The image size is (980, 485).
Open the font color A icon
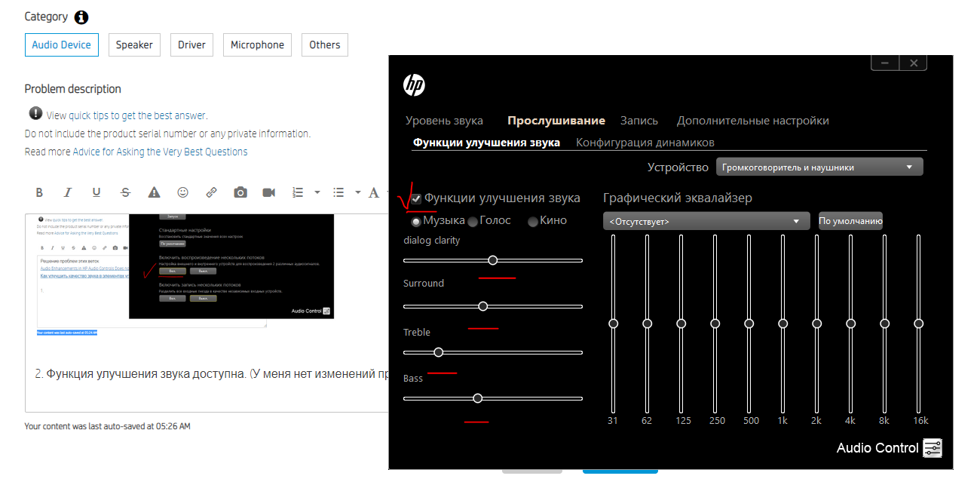coord(373,192)
